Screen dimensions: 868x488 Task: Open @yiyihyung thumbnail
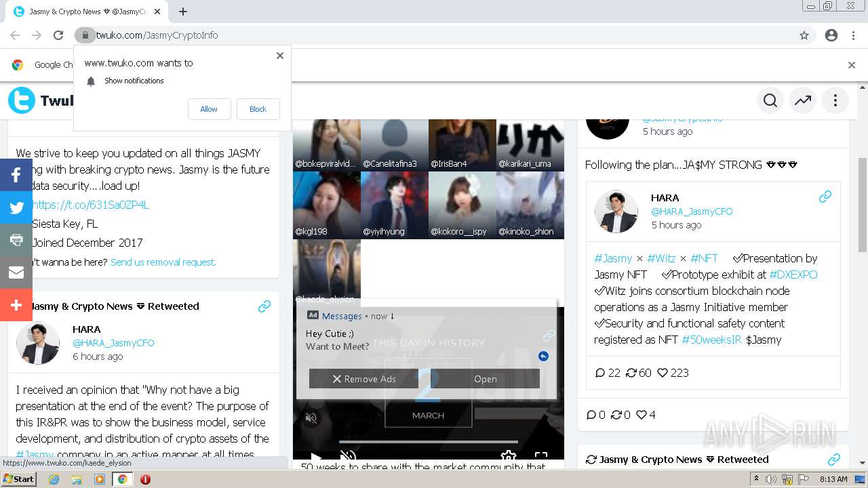[395, 205]
